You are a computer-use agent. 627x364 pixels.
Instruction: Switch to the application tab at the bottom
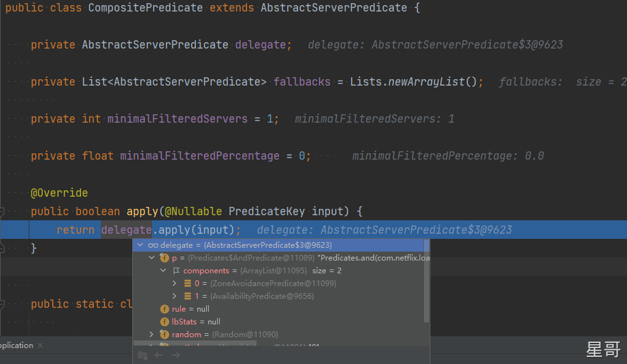[16, 345]
